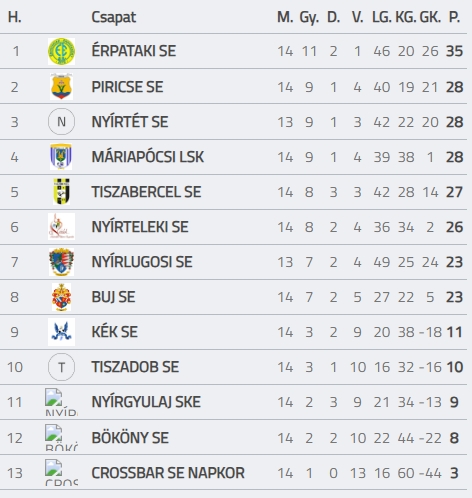Click the Nyírteleki SE logo
This screenshot has width=472, height=498.
coord(61,227)
